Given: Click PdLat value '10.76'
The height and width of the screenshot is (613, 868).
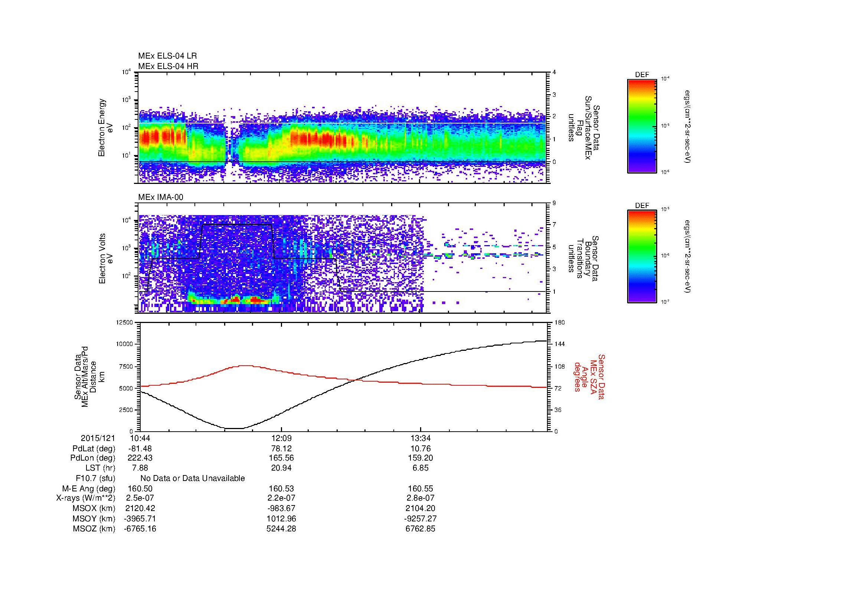Looking at the screenshot, I should 420,449.
